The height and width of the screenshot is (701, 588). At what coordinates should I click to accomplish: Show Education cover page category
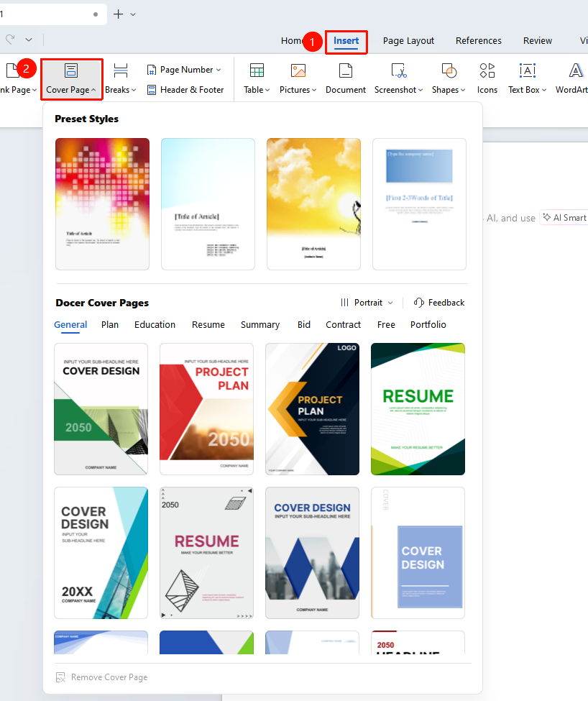tap(155, 324)
